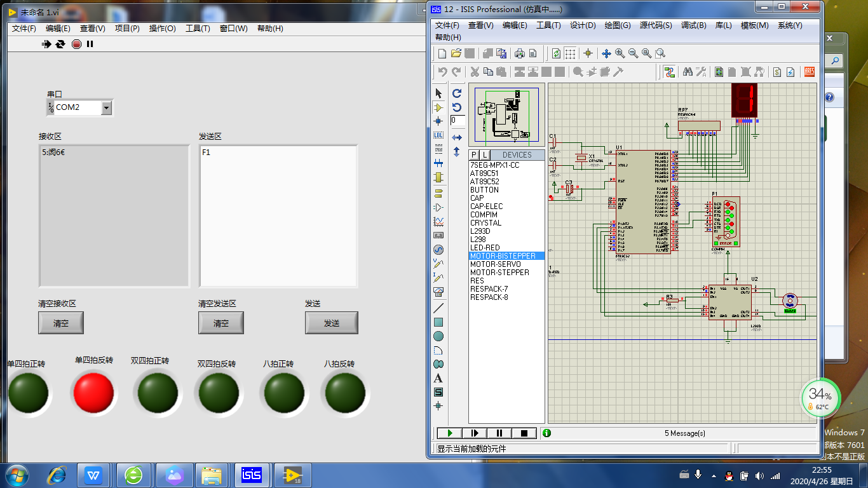The width and height of the screenshot is (868, 488).
Task: Select the 2D Graphics Circle tool
Action: coord(438,336)
